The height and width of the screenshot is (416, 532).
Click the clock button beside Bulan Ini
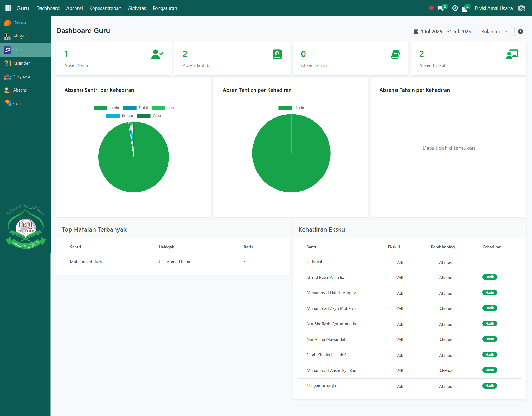[520, 32]
